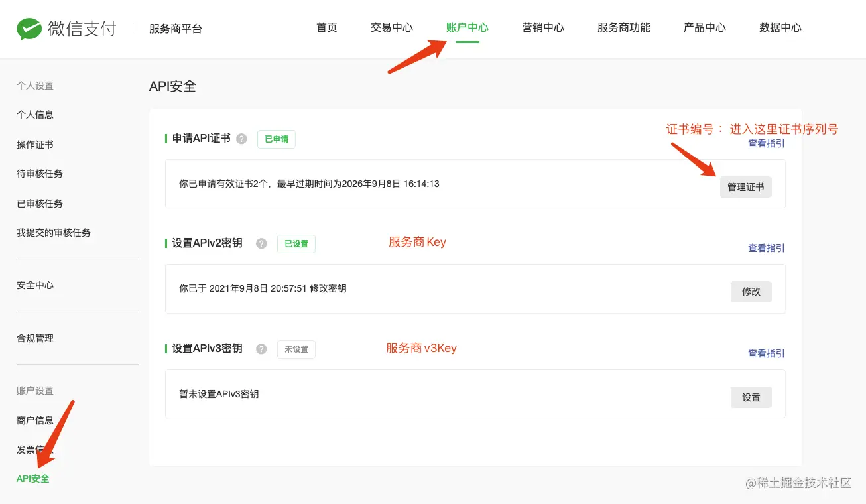Click the 修改 button for APIv2密钥
The image size is (866, 504).
751,292
